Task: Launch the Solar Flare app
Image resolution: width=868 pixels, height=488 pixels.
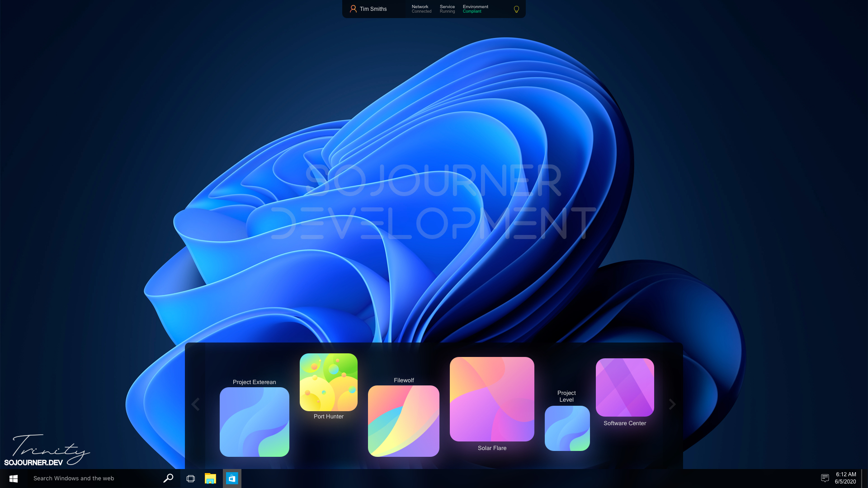Action: point(492,399)
